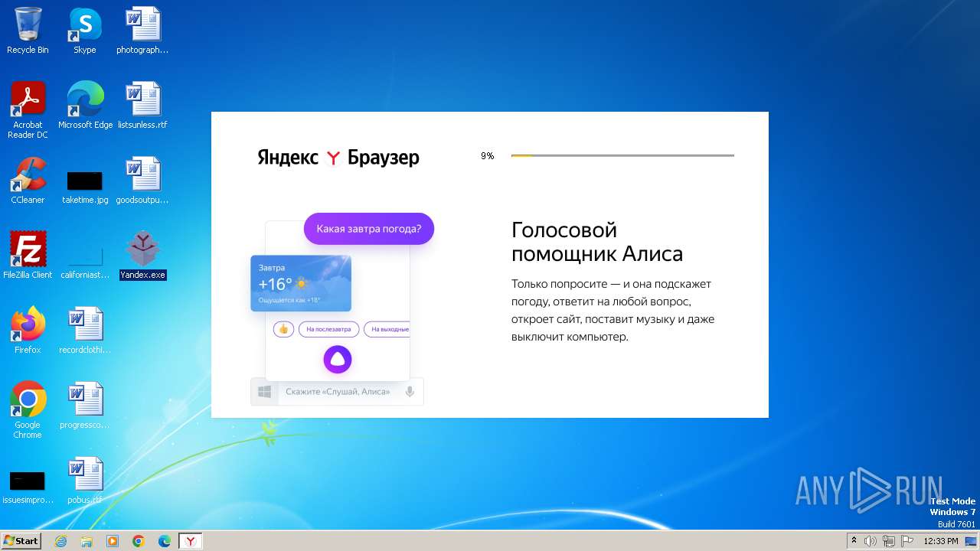980x551 pixels.
Task: Click the 'На выходные' chip
Action: pyautogui.click(x=387, y=329)
